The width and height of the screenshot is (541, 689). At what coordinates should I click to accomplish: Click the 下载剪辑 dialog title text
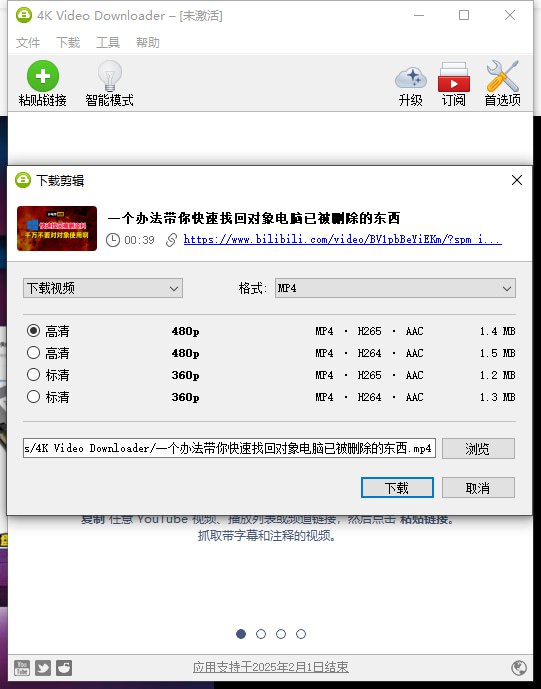click(x=60, y=181)
